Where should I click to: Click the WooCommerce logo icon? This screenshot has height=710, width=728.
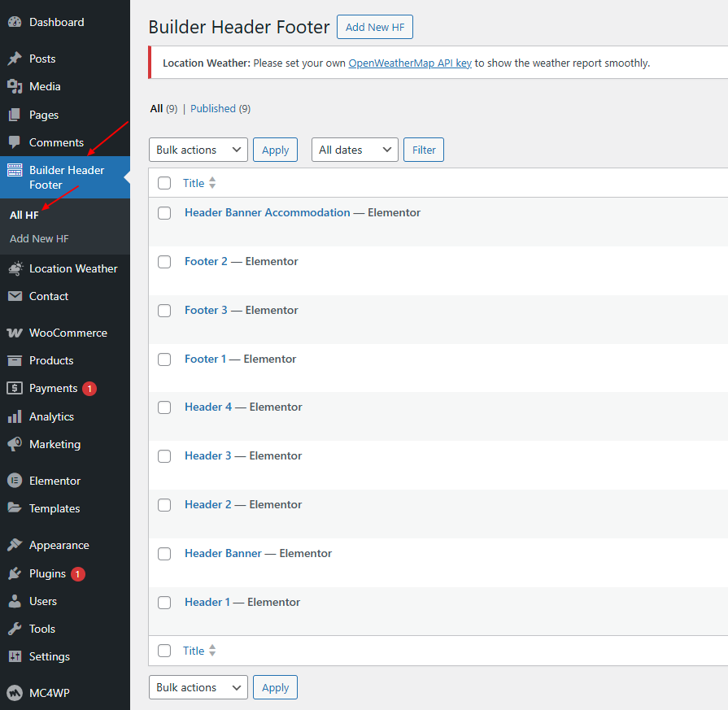coord(15,333)
